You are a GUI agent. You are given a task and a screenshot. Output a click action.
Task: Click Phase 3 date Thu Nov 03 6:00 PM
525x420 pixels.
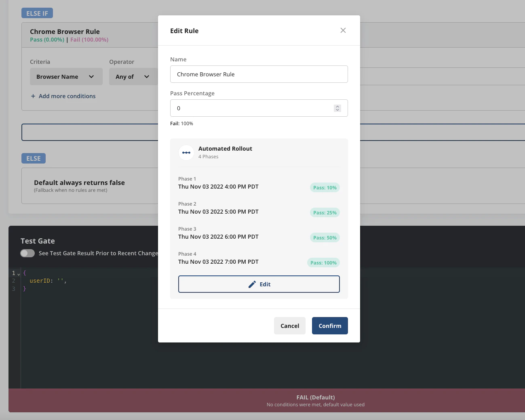(218, 237)
